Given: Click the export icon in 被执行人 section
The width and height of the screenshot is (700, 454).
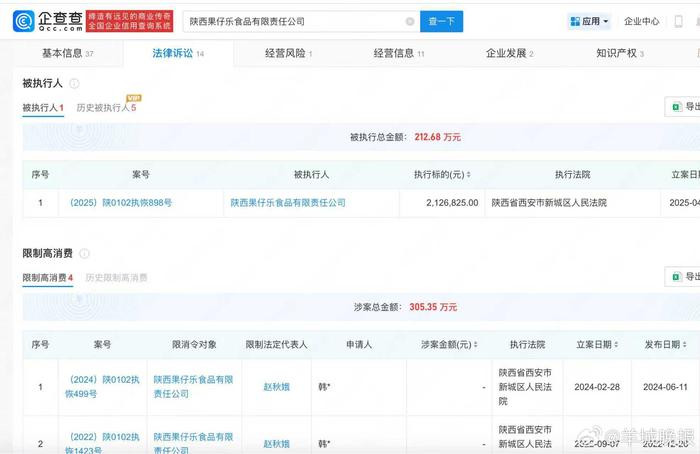Looking at the screenshot, I should coord(676,107).
